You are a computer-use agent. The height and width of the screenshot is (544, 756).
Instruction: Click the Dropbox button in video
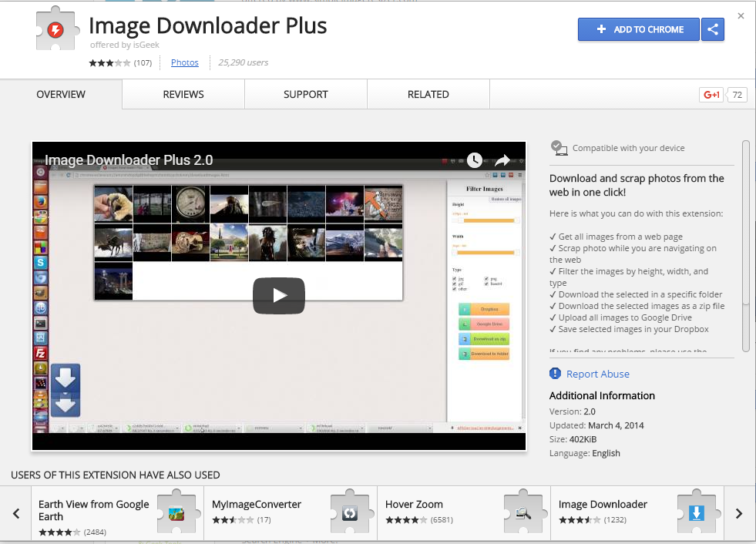pos(484,309)
